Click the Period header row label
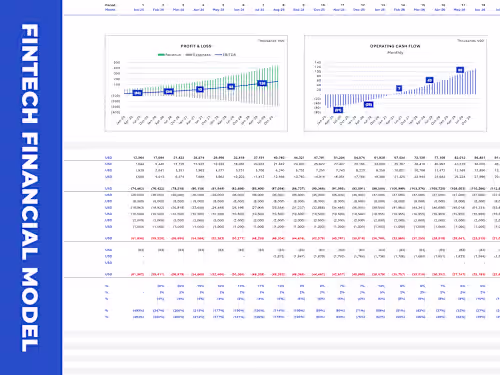 (110, 5)
